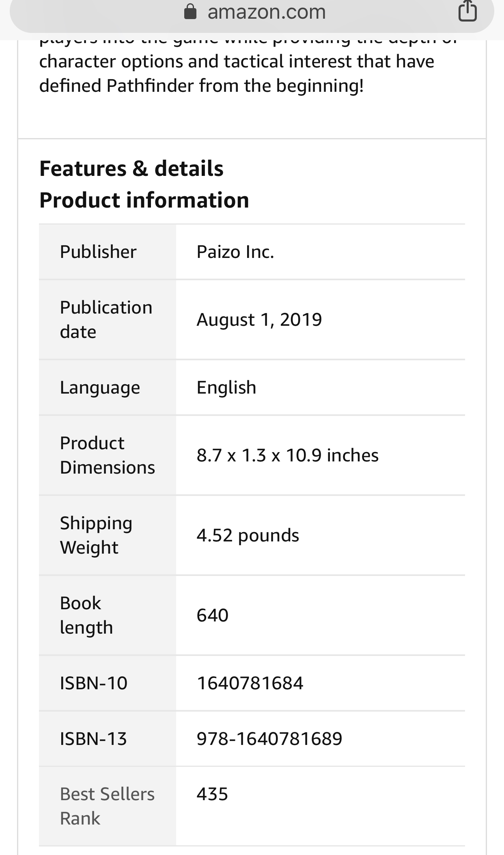Click the Product information heading
Image resolution: width=504 pixels, height=855 pixels.
(x=144, y=200)
